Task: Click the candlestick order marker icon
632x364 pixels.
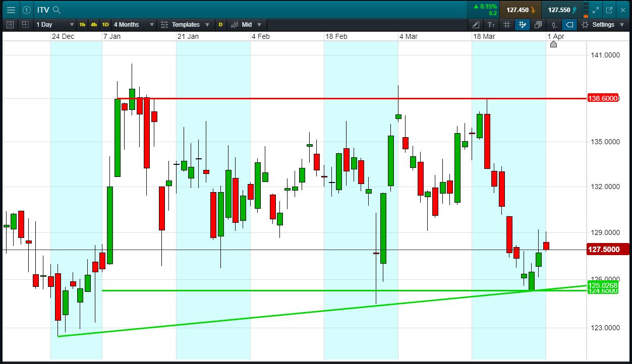Action: [x=554, y=24]
